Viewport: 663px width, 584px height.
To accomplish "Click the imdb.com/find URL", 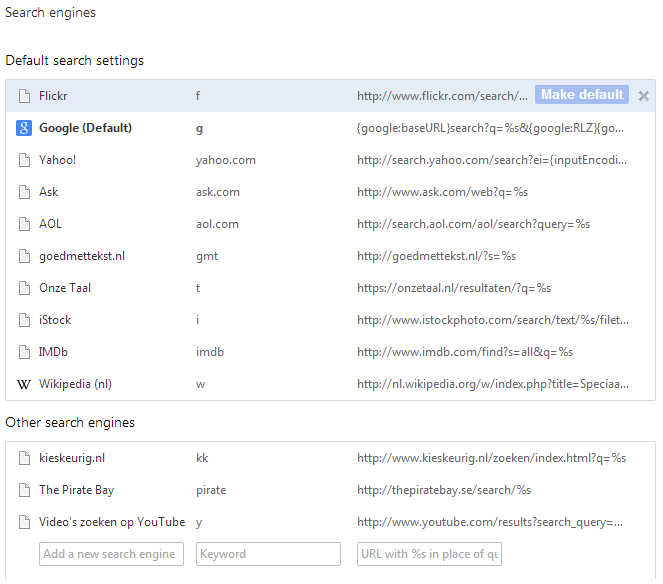I will [x=465, y=352].
